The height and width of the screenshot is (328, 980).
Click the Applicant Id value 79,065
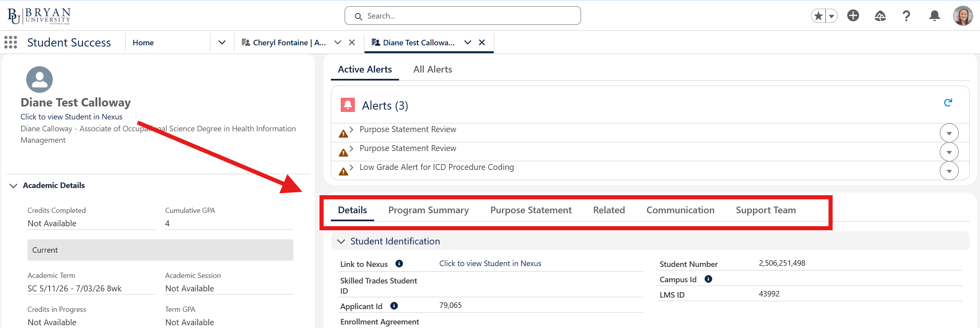[x=450, y=305]
